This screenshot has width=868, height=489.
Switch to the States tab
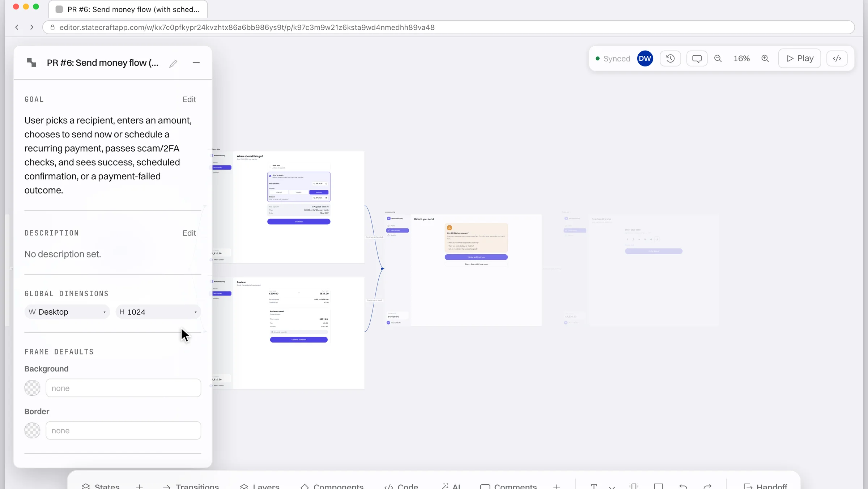click(101, 486)
